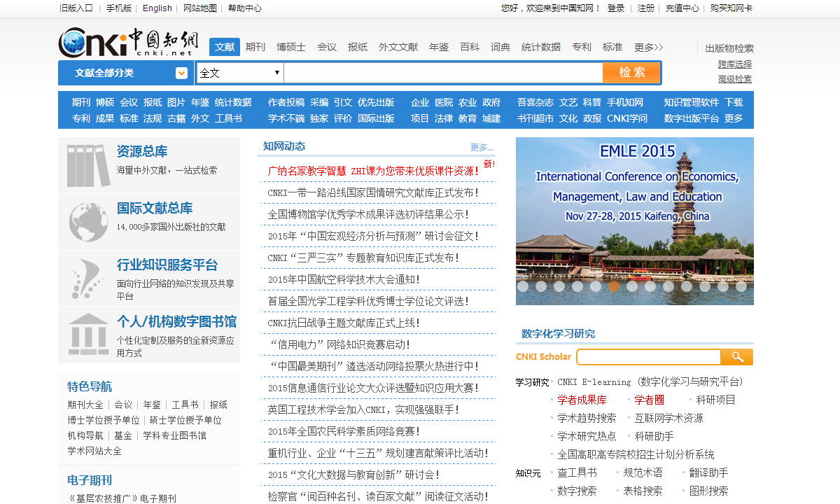Viewport: 840px width, 504px height.
Task: Open 图片 in the blue navigation bar
Action: click(x=176, y=102)
